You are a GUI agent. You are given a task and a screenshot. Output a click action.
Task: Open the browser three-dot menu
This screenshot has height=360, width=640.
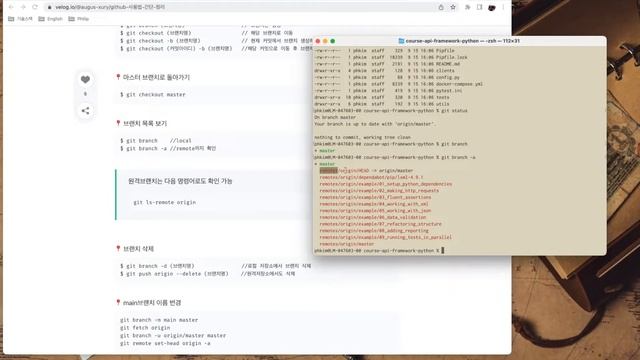503,7
